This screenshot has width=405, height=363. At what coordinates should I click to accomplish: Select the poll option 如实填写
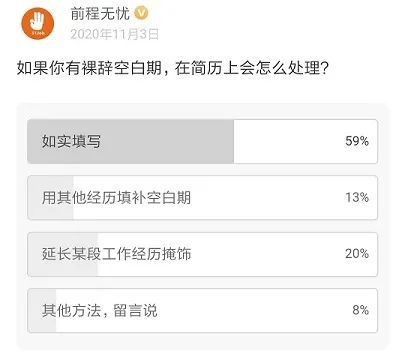pos(202,141)
